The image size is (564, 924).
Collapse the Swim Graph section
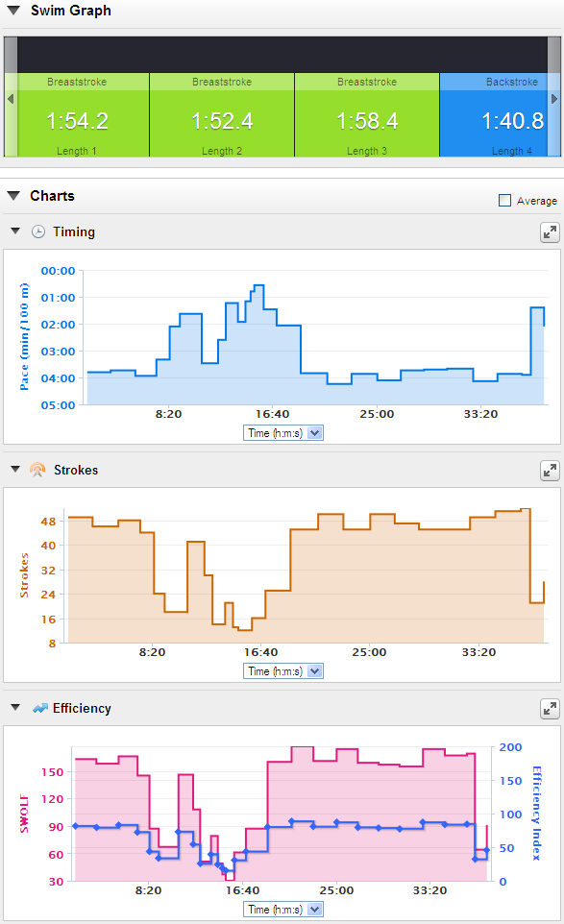coord(13,10)
